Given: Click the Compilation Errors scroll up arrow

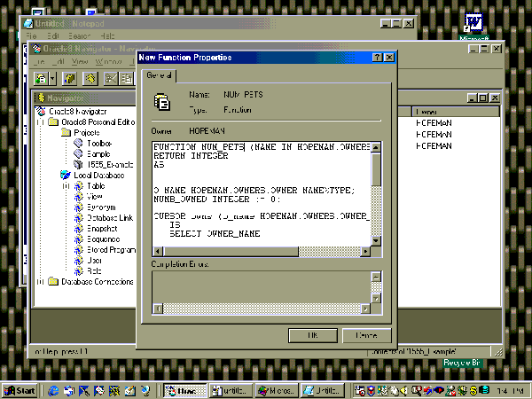Looking at the screenshot, I should 376,277.
